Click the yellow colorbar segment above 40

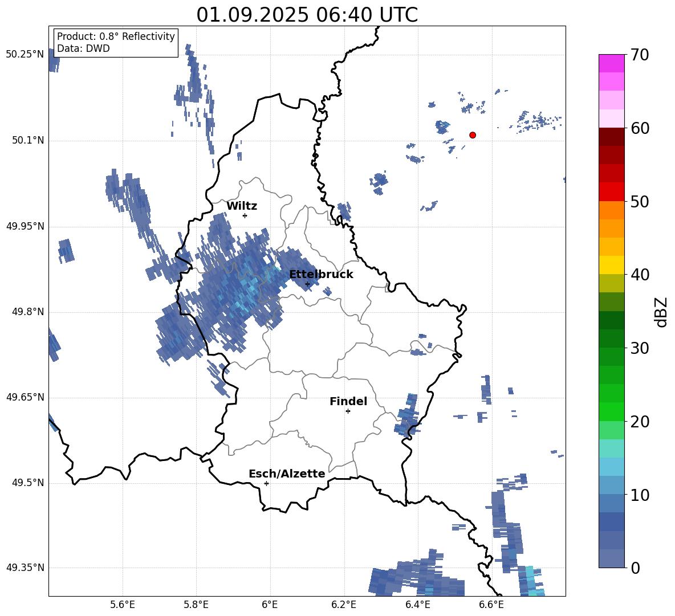(x=611, y=265)
